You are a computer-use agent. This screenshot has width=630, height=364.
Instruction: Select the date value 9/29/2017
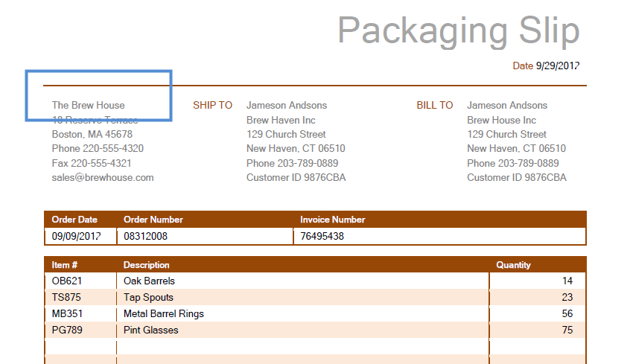point(557,66)
